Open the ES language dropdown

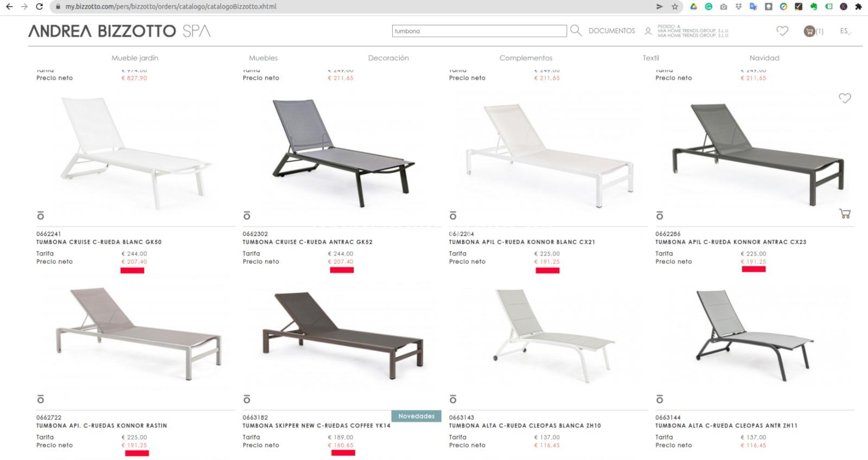point(845,31)
